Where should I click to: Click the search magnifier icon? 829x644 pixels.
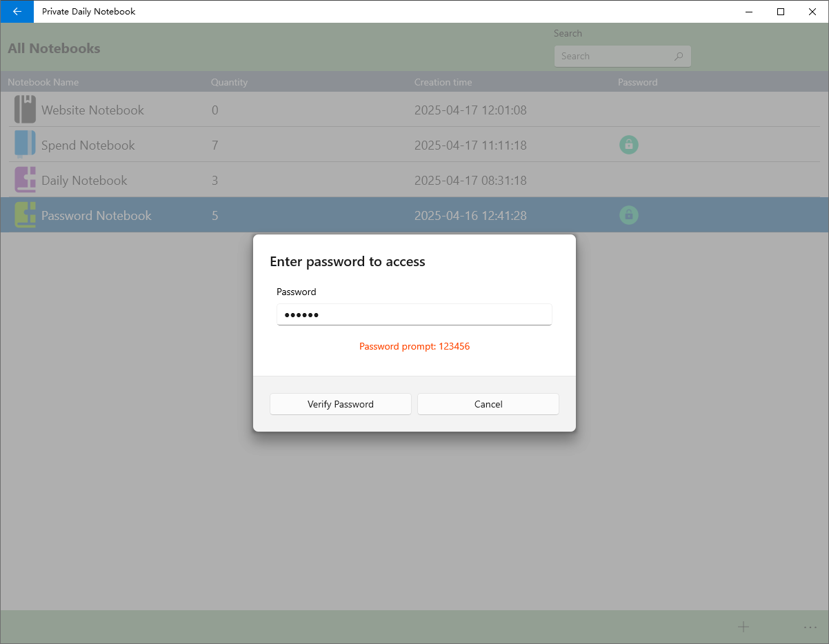pyautogui.click(x=679, y=57)
